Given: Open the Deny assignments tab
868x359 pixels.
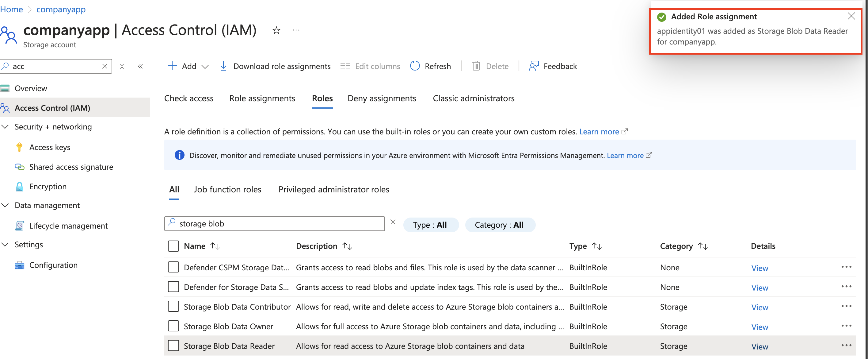Looking at the screenshot, I should tap(382, 98).
